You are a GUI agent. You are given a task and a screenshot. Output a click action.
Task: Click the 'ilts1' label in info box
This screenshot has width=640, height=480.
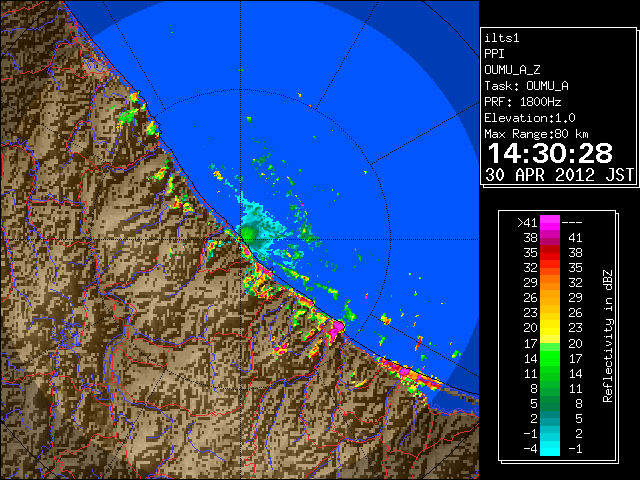tap(502, 38)
